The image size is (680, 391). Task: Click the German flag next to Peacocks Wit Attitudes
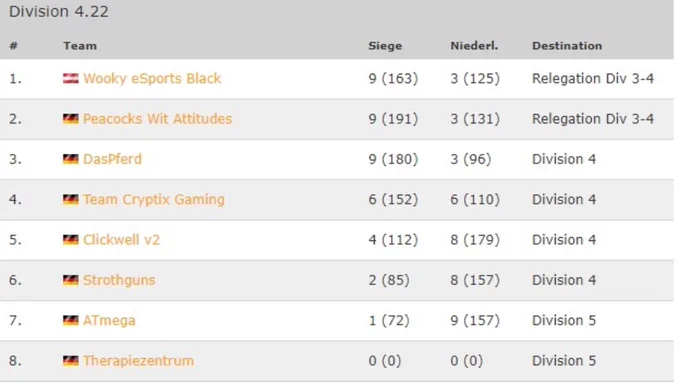coord(71,119)
